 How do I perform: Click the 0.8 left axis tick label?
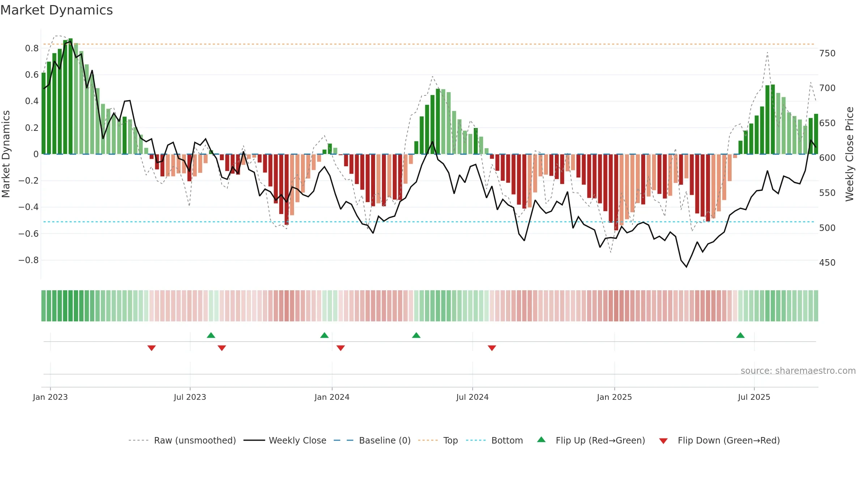[x=32, y=48]
